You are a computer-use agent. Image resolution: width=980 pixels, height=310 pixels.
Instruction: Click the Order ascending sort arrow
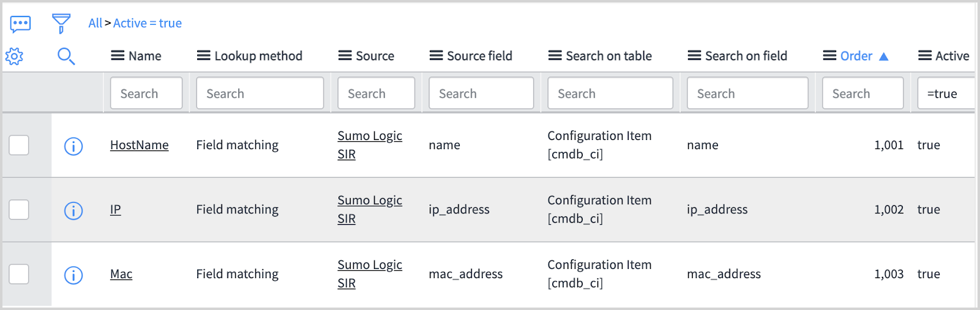(883, 56)
